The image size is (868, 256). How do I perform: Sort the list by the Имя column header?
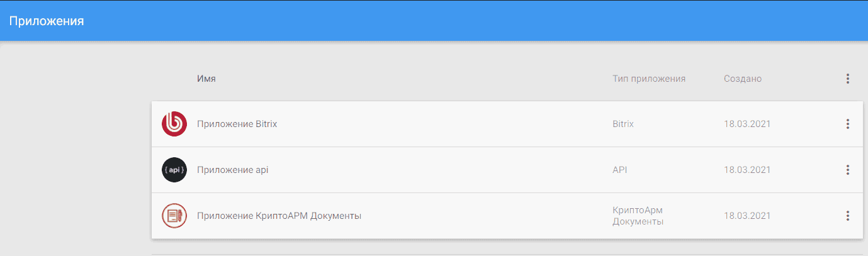(206, 79)
